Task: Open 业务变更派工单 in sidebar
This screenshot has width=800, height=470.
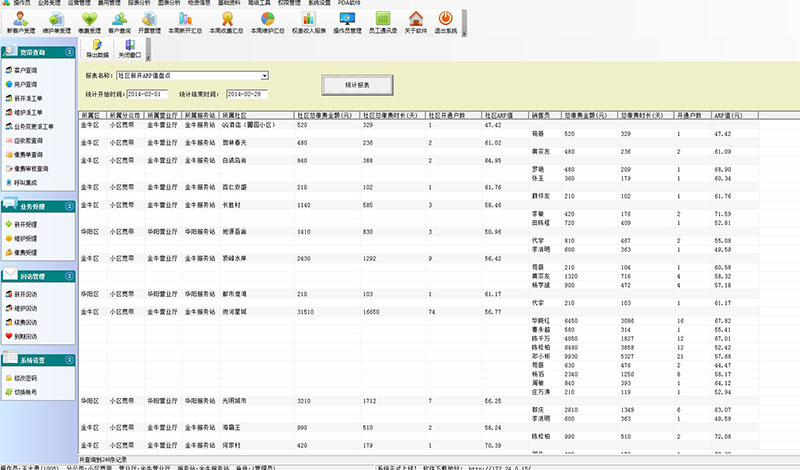Action: pos(29,127)
